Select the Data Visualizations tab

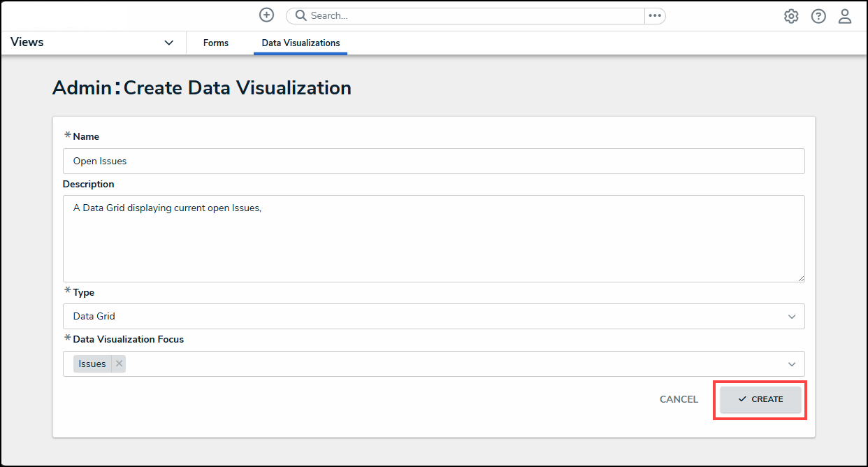pos(301,43)
